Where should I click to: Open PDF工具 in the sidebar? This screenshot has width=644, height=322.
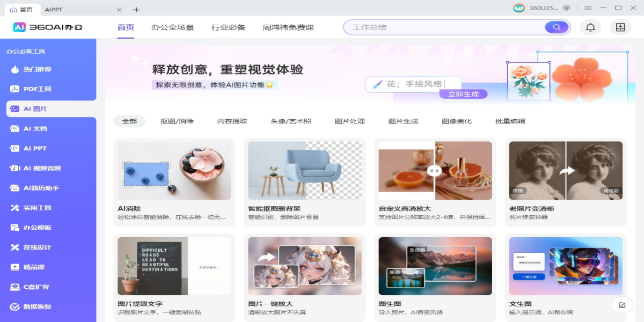point(37,89)
